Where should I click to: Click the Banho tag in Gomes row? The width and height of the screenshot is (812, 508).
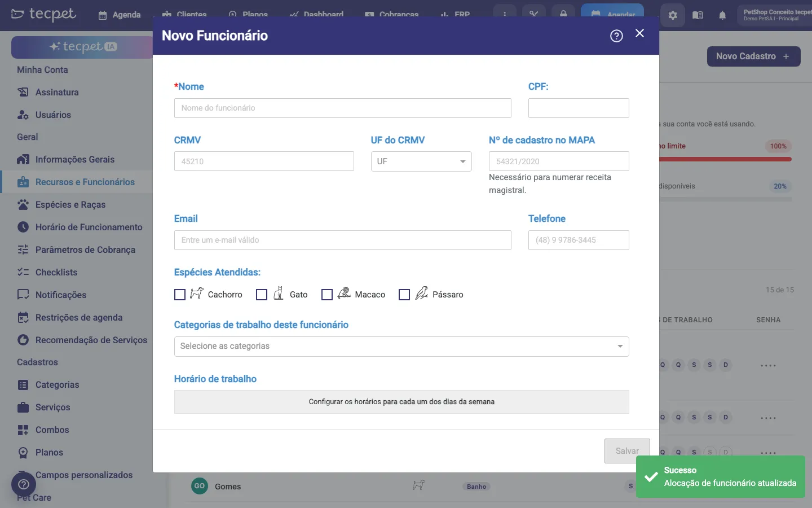pyautogui.click(x=476, y=487)
